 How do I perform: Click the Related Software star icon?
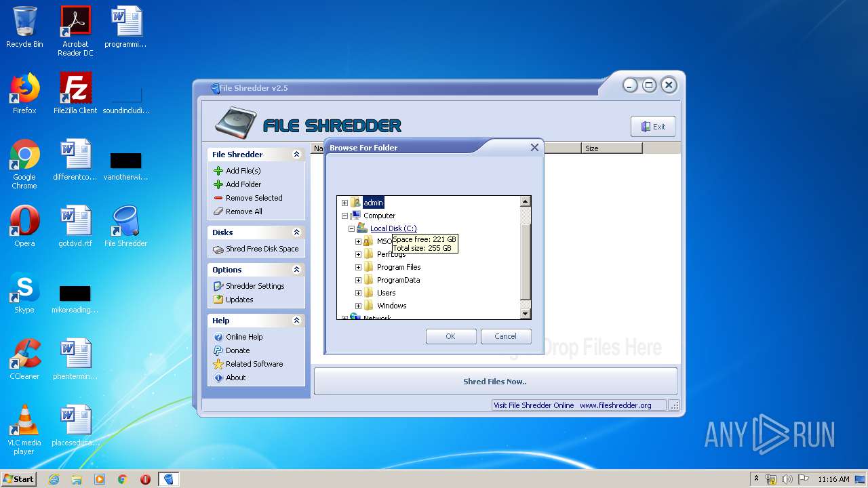tap(218, 364)
